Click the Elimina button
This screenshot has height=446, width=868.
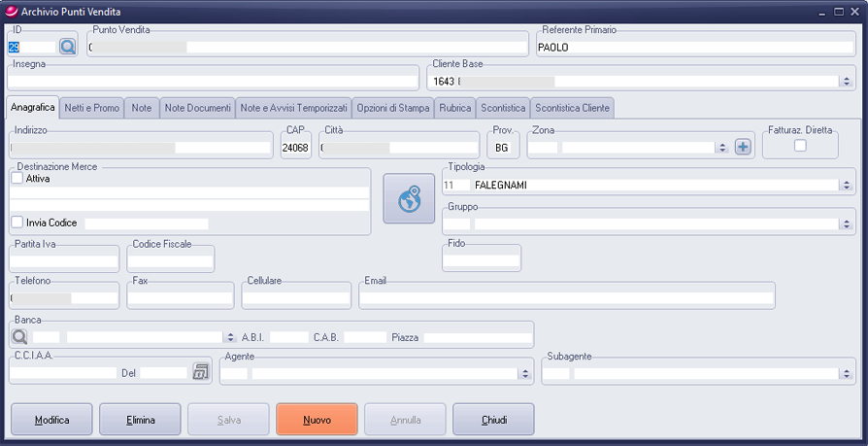coord(140,420)
